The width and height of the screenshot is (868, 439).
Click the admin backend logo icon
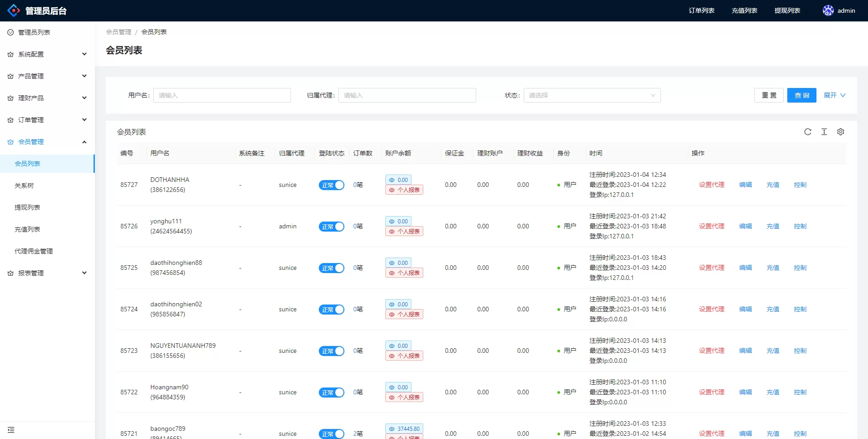pos(14,10)
